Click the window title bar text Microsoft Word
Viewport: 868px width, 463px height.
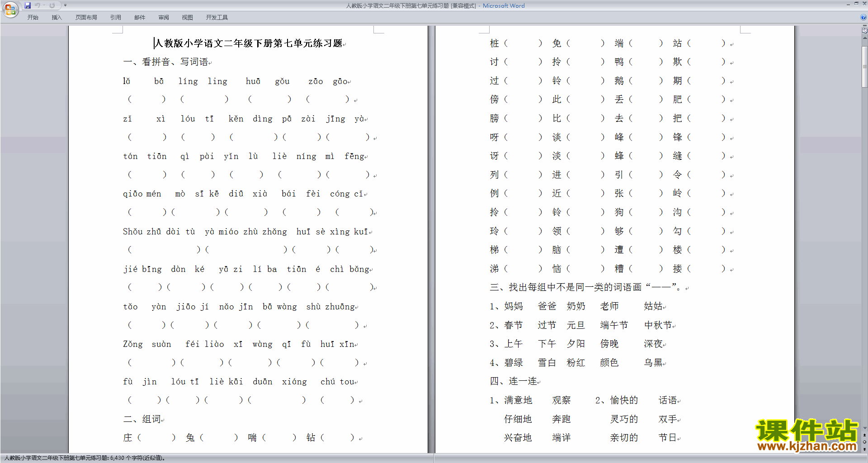tap(504, 6)
